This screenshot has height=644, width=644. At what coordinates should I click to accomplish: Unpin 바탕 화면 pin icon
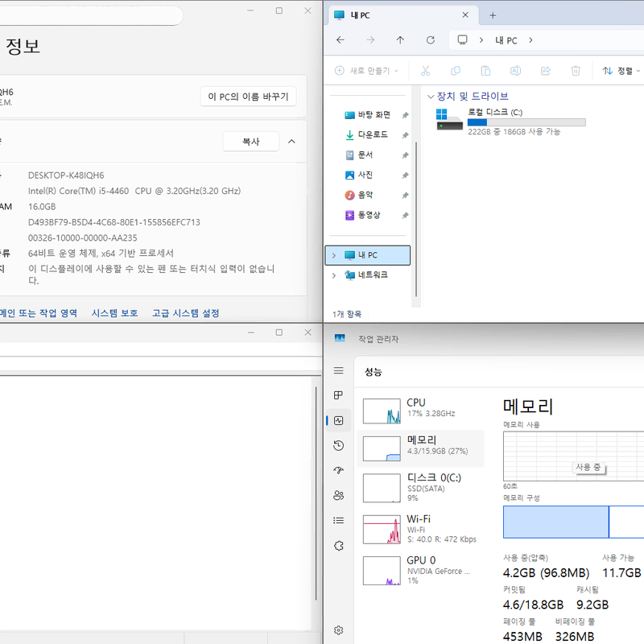tap(405, 115)
